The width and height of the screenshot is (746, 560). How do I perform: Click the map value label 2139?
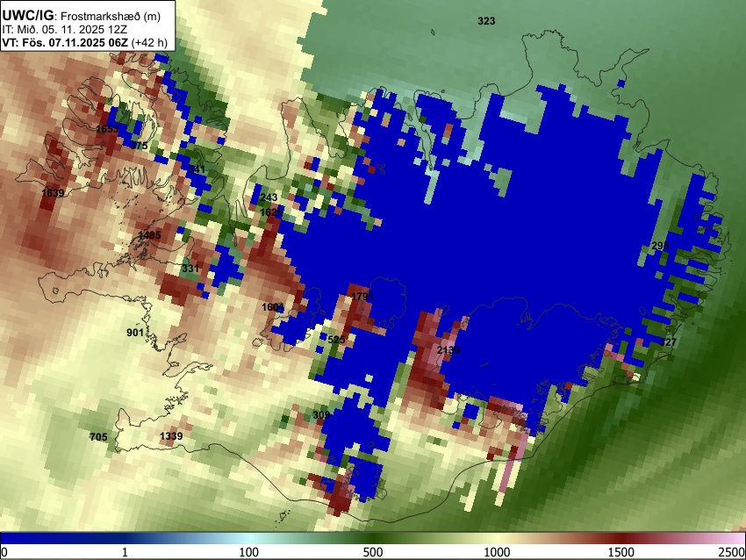pos(448,350)
